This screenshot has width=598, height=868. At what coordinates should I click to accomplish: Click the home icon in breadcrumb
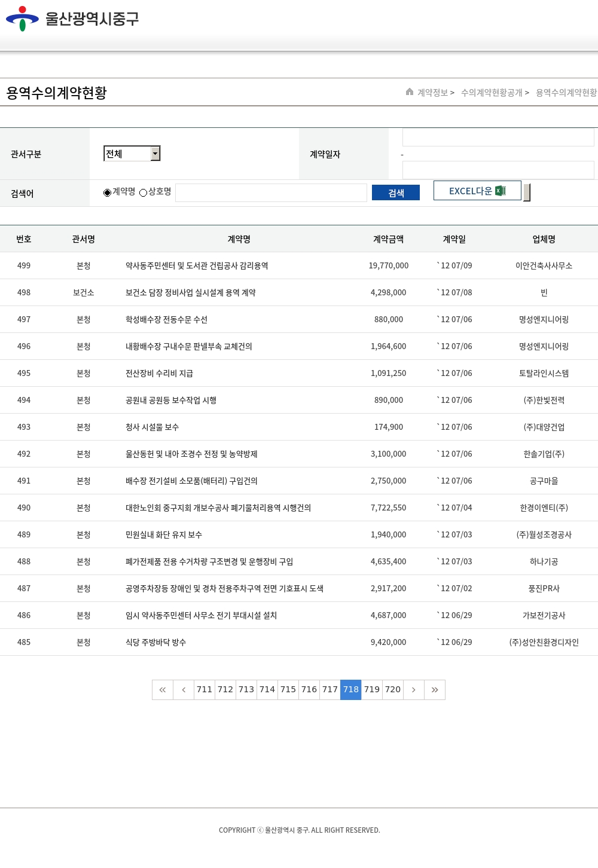[410, 92]
